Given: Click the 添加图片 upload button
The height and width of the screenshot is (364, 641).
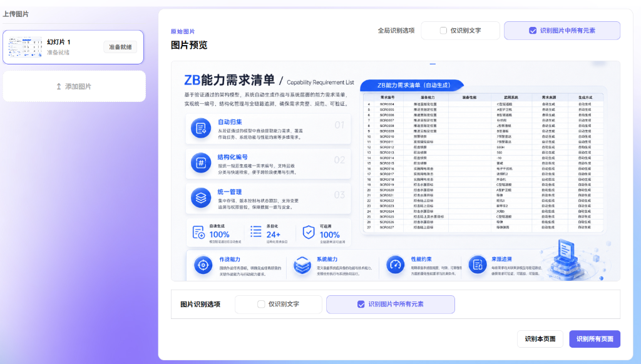Looking at the screenshot, I should click(74, 86).
